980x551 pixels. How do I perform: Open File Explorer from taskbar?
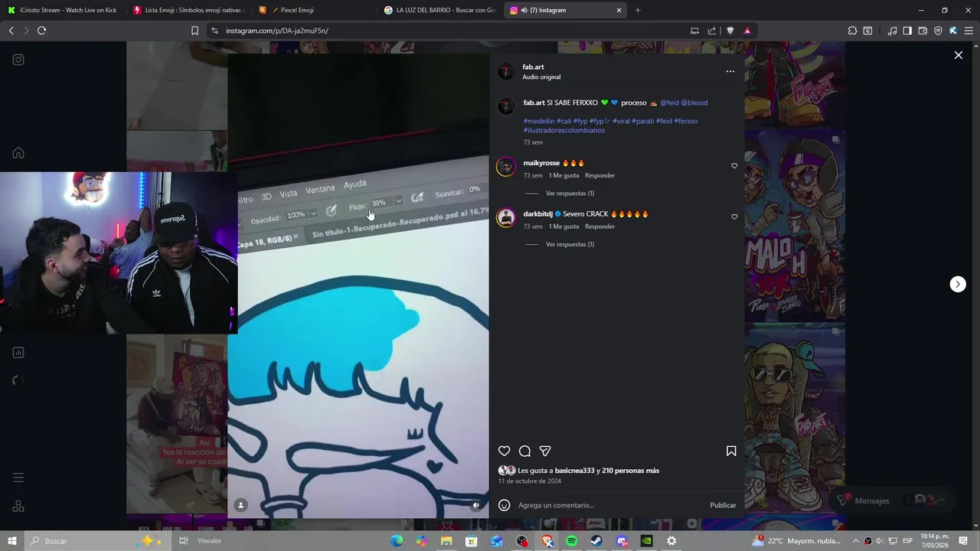click(x=446, y=541)
